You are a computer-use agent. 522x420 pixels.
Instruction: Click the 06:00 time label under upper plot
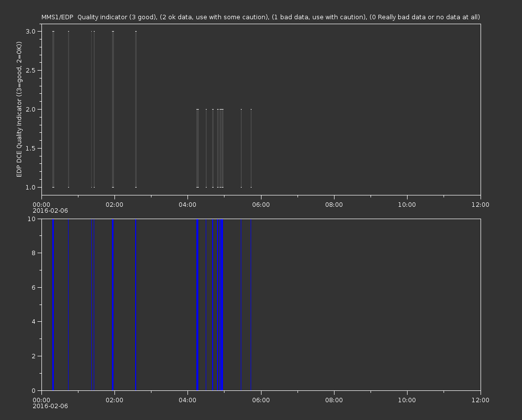pos(261,204)
